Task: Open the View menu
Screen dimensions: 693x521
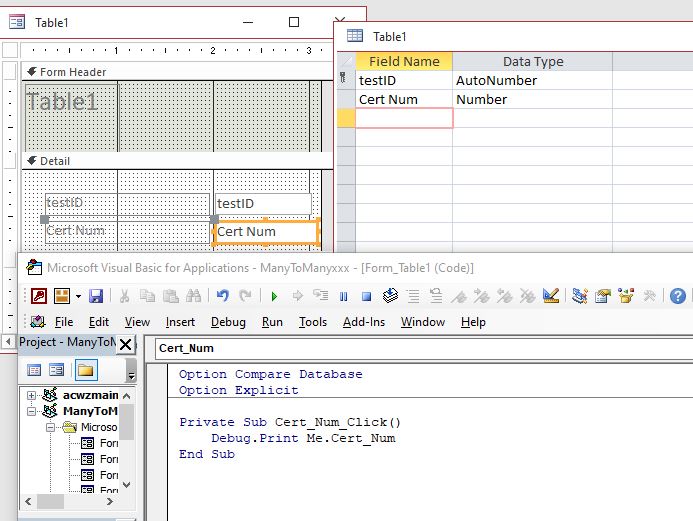Action: click(x=137, y=322)
